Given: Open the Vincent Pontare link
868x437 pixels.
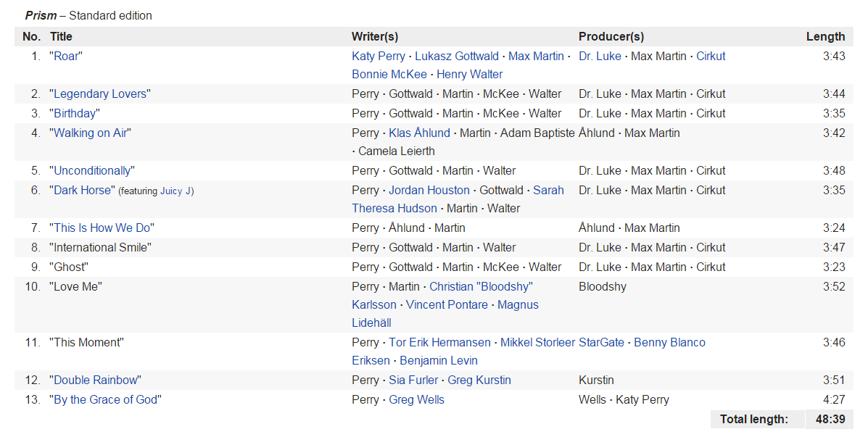Looking at the screenshot, I should coord(447,305).
